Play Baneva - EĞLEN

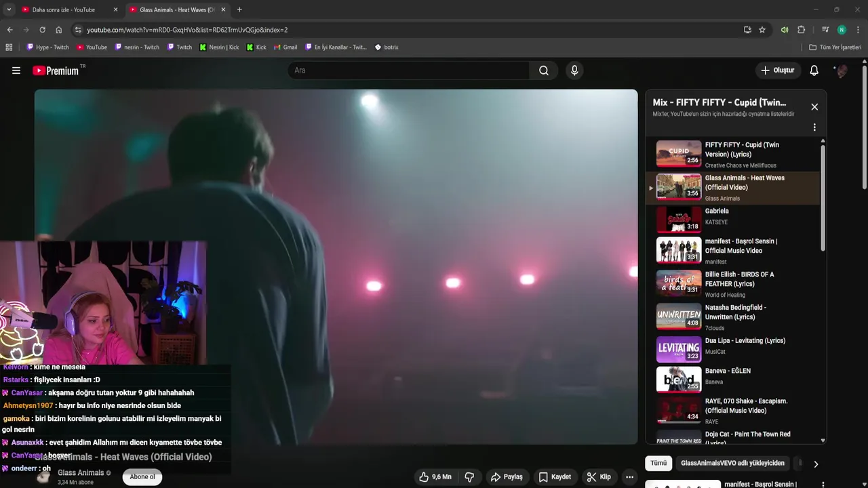pyautogui.click(x=732, y=380)
